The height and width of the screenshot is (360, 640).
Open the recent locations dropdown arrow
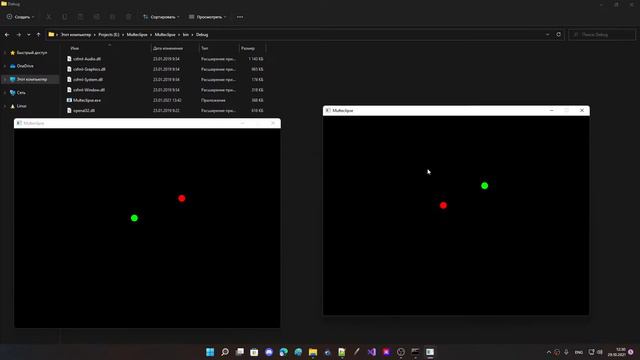tap(29, 35)
